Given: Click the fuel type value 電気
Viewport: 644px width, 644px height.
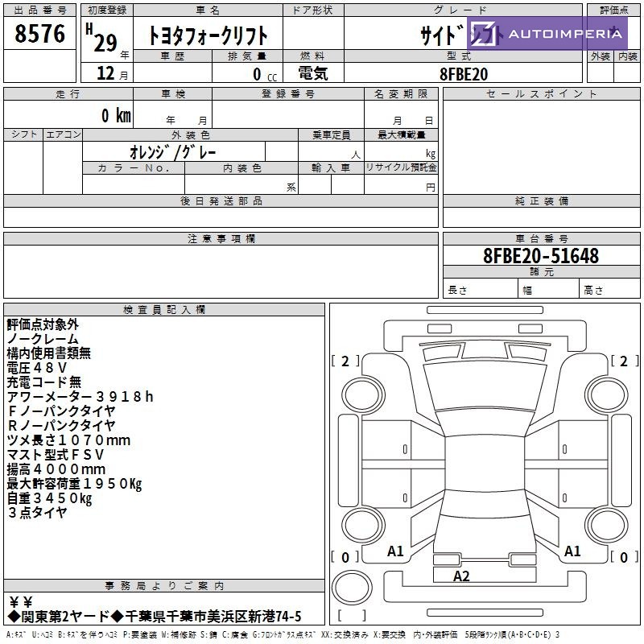Looking at the screenshot, I should click(313, 73).
